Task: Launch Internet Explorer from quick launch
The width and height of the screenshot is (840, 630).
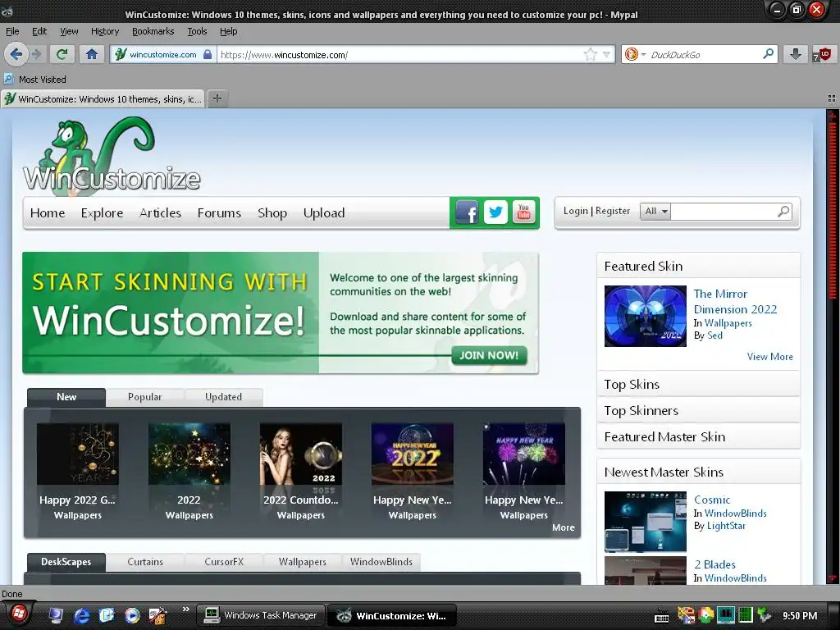Action: (81, 615)
